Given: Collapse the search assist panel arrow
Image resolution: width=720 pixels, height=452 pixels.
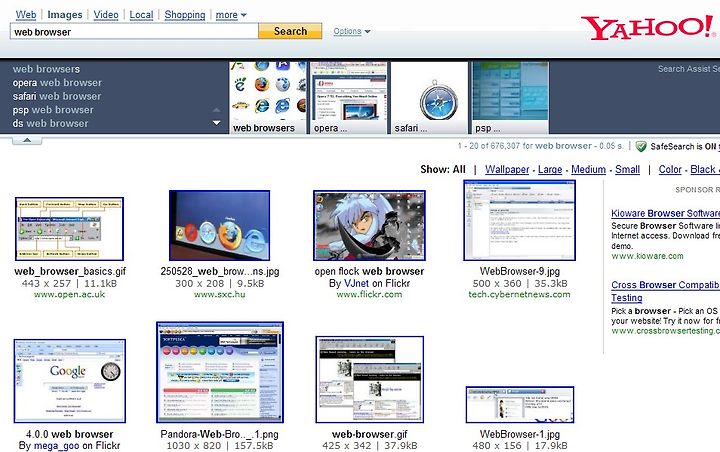Looking at the screenshot, I should click(27, 140).
